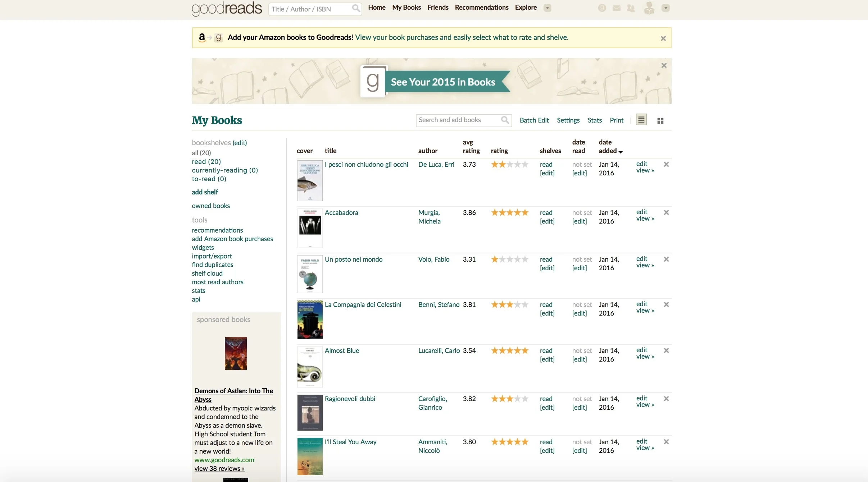The image size is (868, 482).
Task: Click view 38 reviews link
Action: (219, 469)
